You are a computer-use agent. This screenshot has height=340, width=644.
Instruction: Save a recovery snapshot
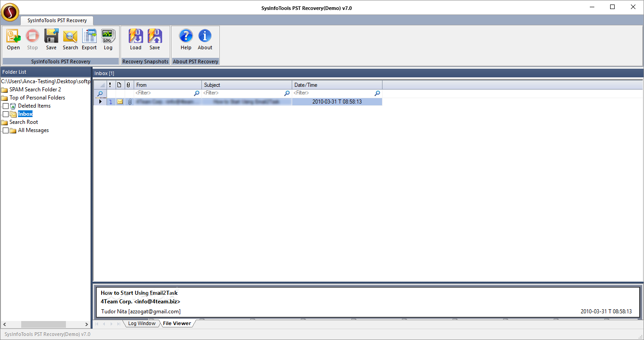tap(154, 39)
